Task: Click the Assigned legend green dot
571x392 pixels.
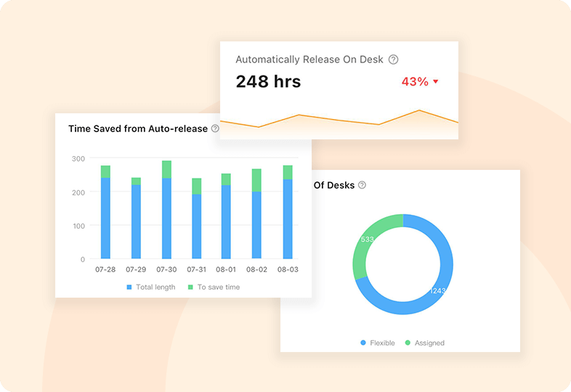Action: click(408, 343)
